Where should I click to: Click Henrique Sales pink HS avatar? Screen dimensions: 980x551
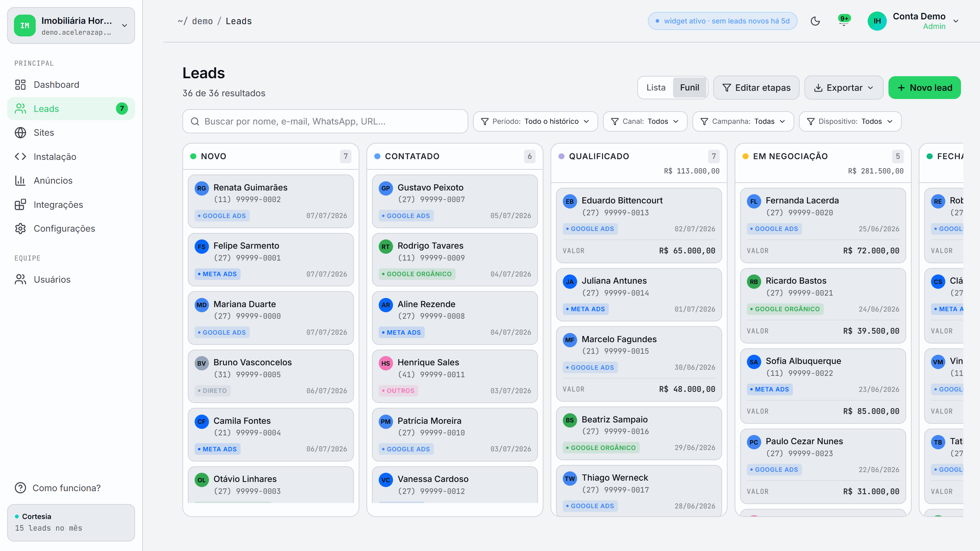point(386,363)
